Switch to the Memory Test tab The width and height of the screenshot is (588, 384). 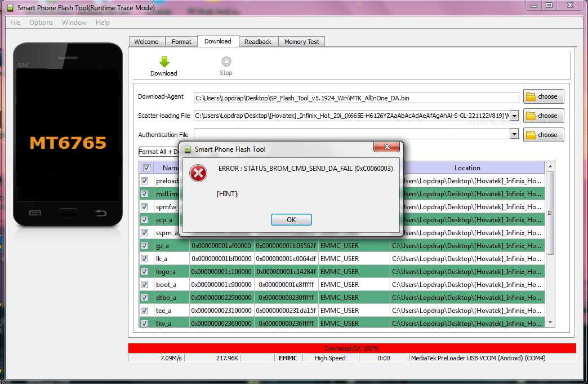(301, 42)
